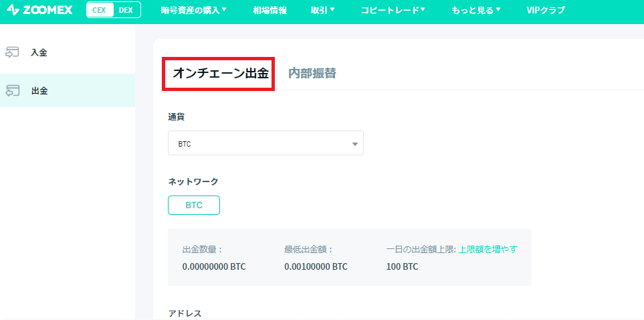Expand the 取引 menu
644x320 pixels.
323,10
